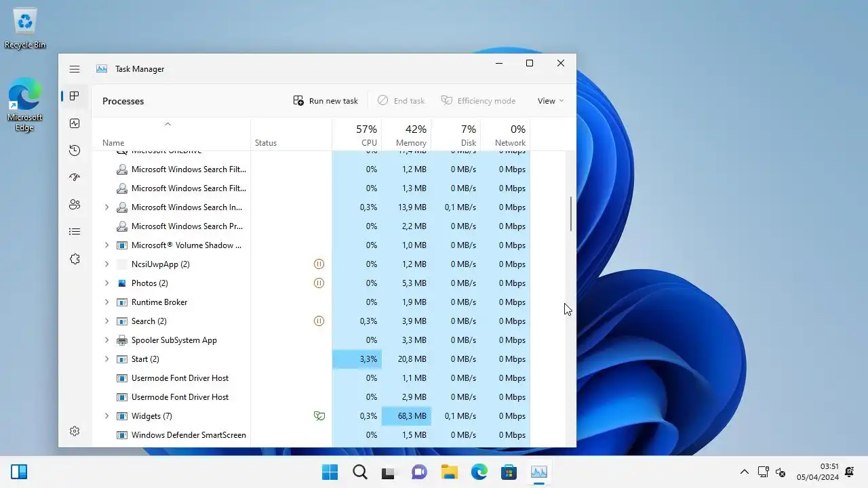Screen dimensions: 868x488
Task: Expand the Photos (2) process group
Action: [x=106, y=283]
